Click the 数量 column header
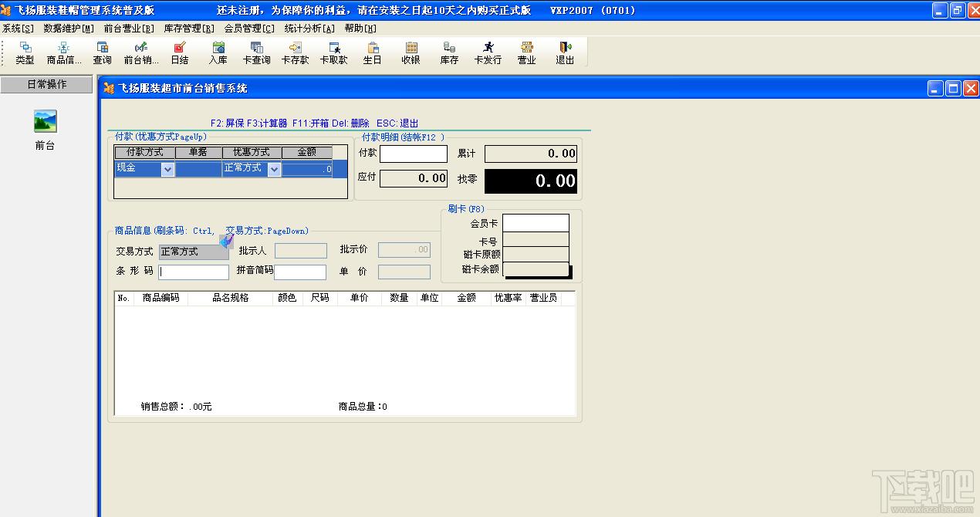 click(x=399, y=298)
